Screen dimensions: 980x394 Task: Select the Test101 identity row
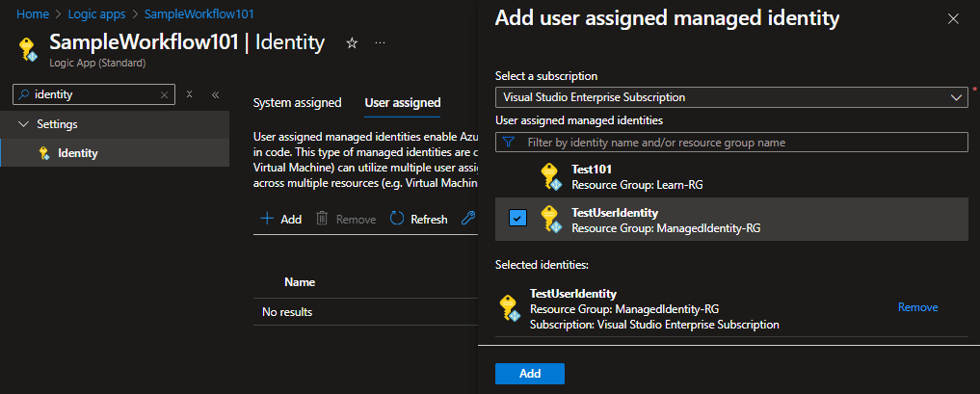pos(731,176)
